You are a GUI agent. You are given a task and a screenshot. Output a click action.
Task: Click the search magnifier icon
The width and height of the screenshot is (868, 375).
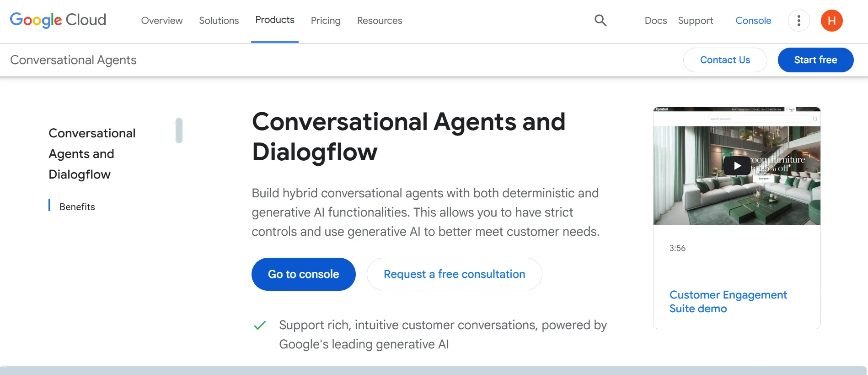coord(600,20)
